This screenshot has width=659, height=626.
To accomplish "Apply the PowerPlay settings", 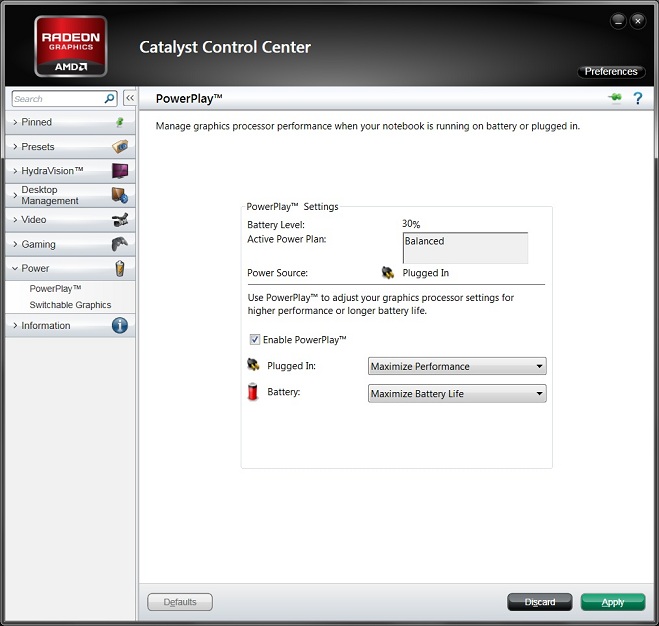I will point(613,602).
